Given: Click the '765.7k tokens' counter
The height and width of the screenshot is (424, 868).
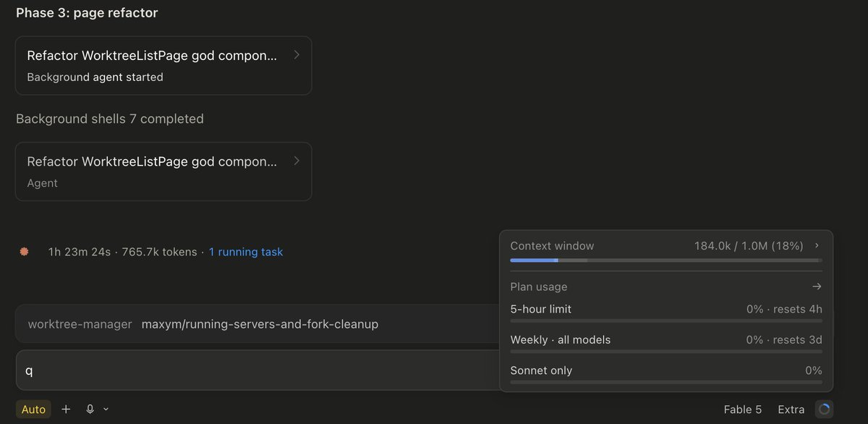Looking at the screenshot, I should pyautogui.click(x=159, y=252).
